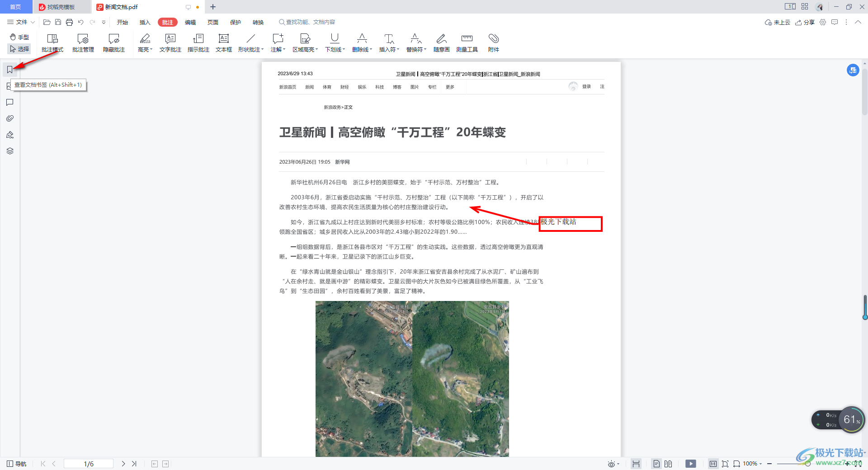Screen dimensions: 868x470
Task: Expand the 替换符 replace mark dropdown
Action: click(x=425, y=50)
